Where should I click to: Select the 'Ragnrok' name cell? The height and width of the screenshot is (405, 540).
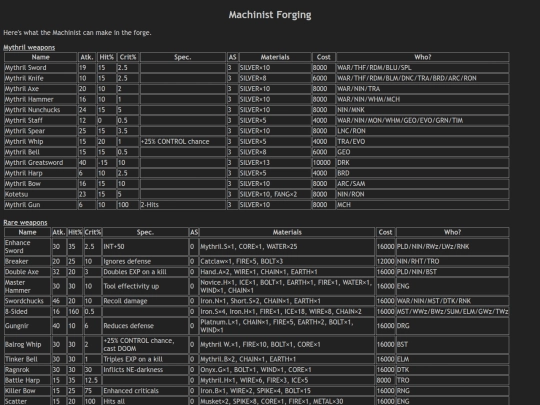pos(28,370)
